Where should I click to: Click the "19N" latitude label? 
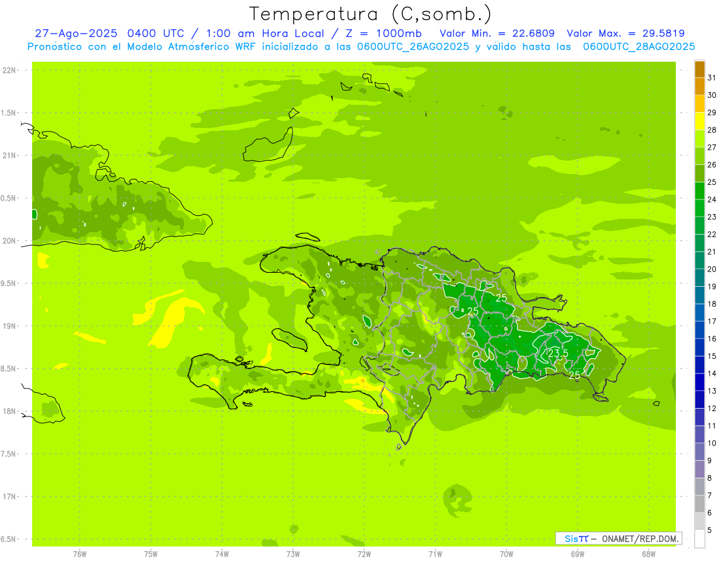[8, 326]
